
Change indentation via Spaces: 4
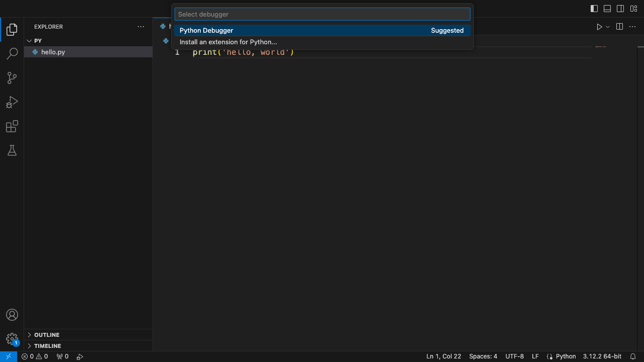tap(483, 356)
